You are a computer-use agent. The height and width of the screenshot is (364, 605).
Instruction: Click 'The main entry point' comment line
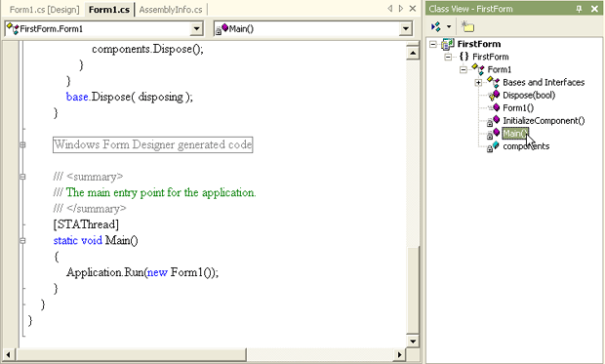(x=155, y=192)
